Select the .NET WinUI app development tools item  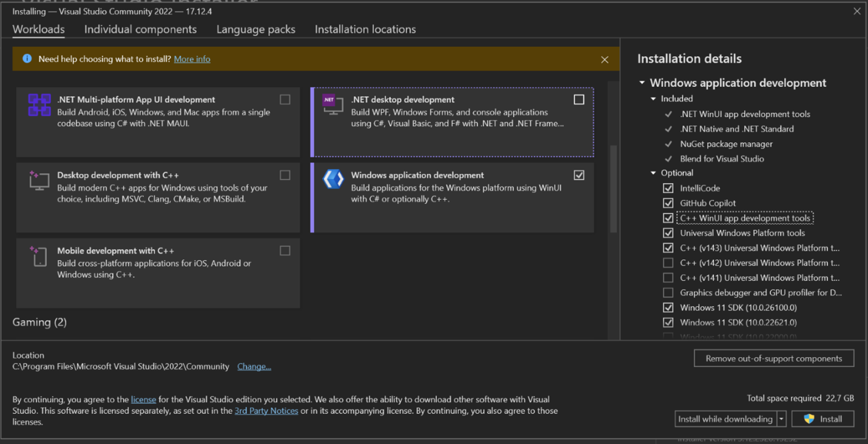pos(745,114)
